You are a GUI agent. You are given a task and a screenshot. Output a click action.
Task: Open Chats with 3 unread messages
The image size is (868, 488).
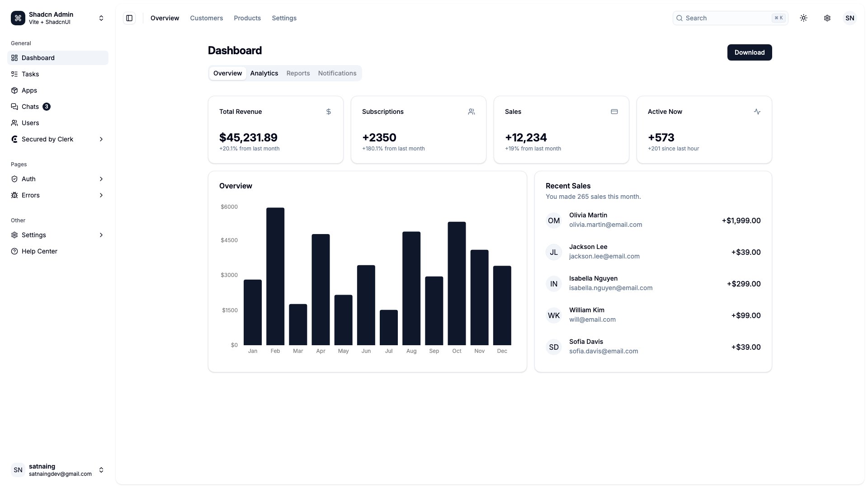(x=31, y=107)
